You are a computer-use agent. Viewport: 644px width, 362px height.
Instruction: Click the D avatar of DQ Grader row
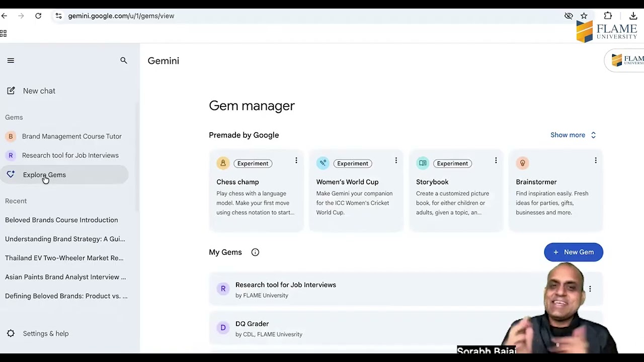(223, 328)
